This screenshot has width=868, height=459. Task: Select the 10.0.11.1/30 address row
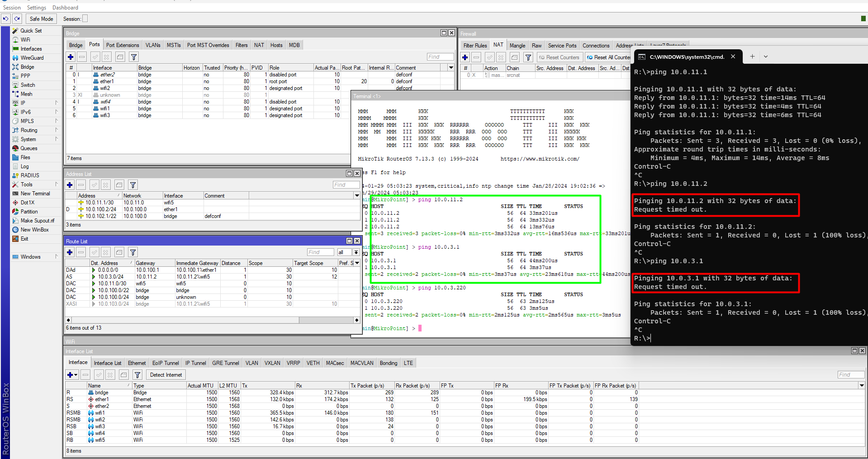coord(212,203)
